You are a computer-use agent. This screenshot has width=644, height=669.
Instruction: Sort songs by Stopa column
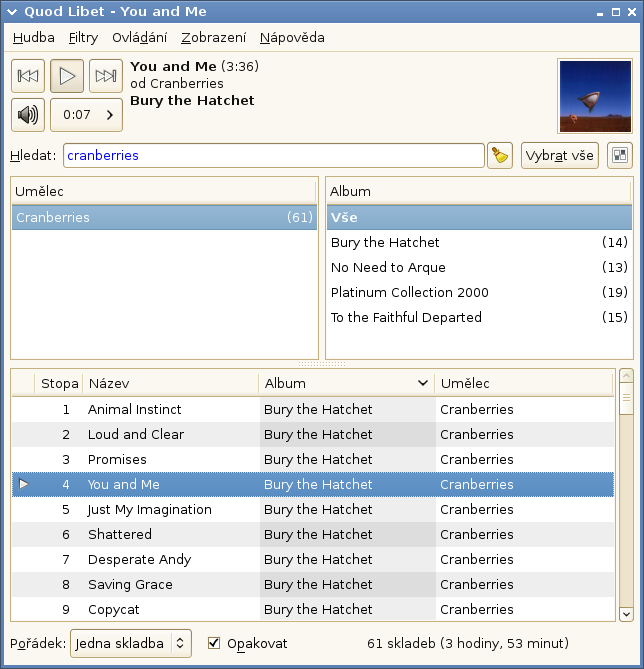click(58, 383)
